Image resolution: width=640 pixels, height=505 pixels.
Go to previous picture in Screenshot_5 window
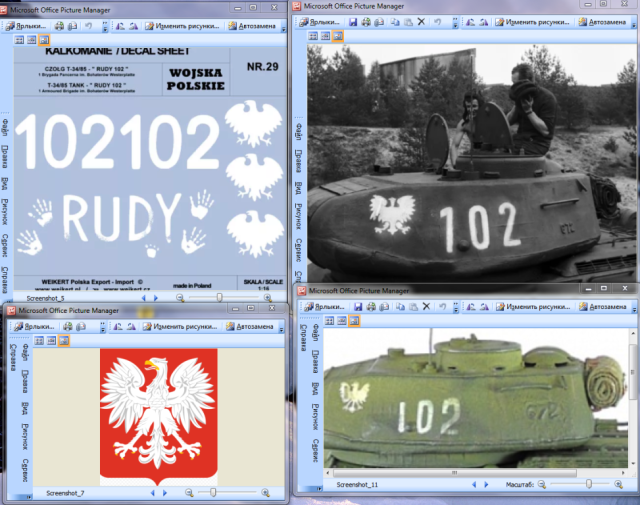point(143,298)
